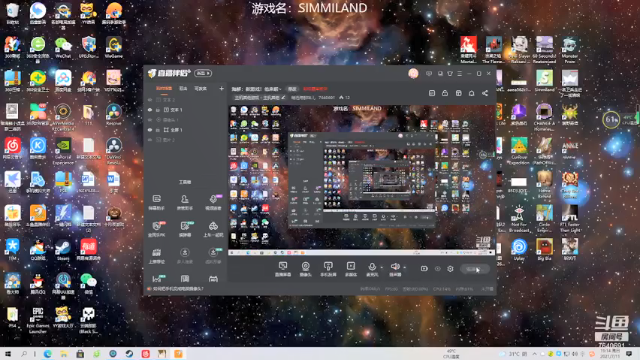Image resolution: width=640 pixels, height=360 pixels.
Task: Open the 房管助手 tool in the toolbox
Action: click(184, 202)
